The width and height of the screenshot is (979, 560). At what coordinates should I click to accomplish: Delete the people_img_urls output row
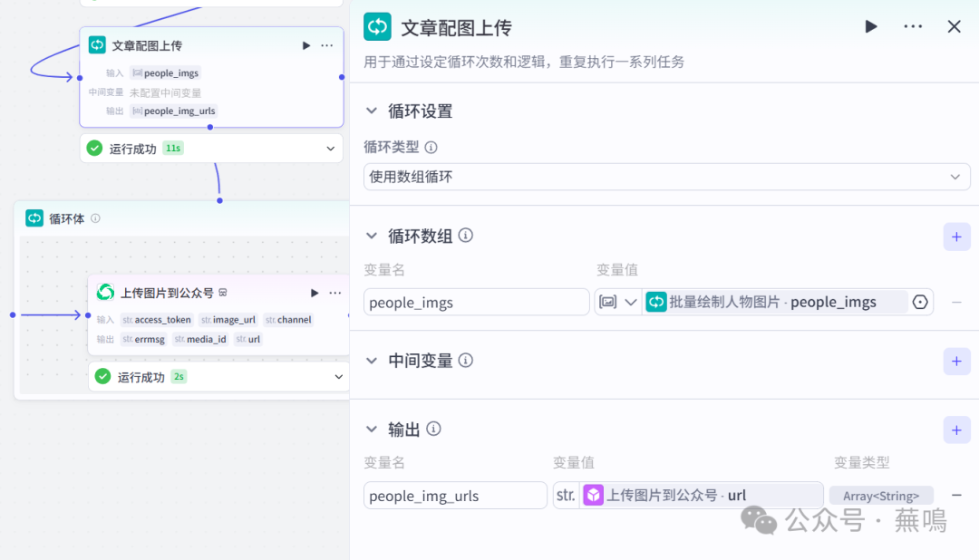(x=956, y=496)
